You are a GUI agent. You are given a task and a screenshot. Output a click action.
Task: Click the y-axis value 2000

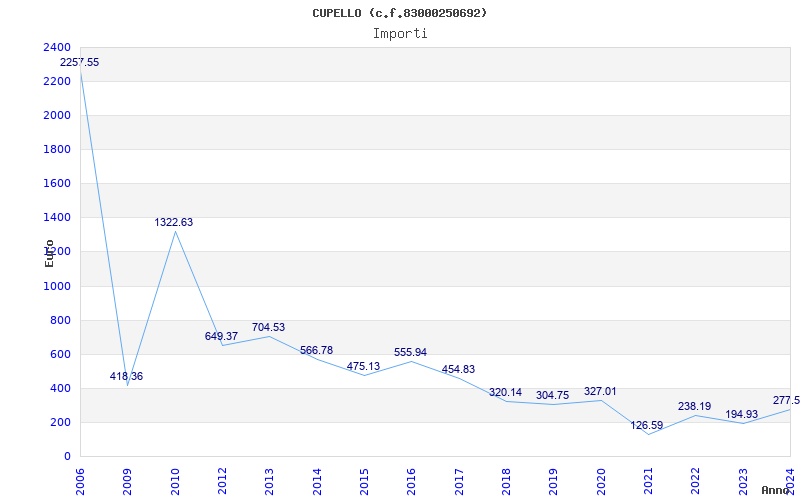[58, 115]
